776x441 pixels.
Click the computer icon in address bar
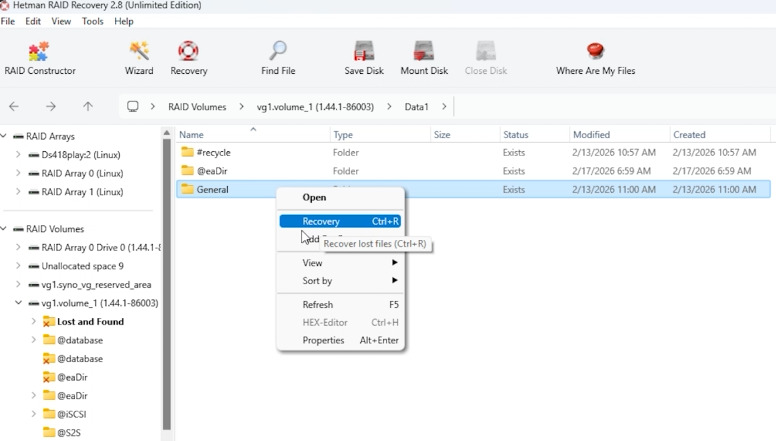[x=133, y=106]
